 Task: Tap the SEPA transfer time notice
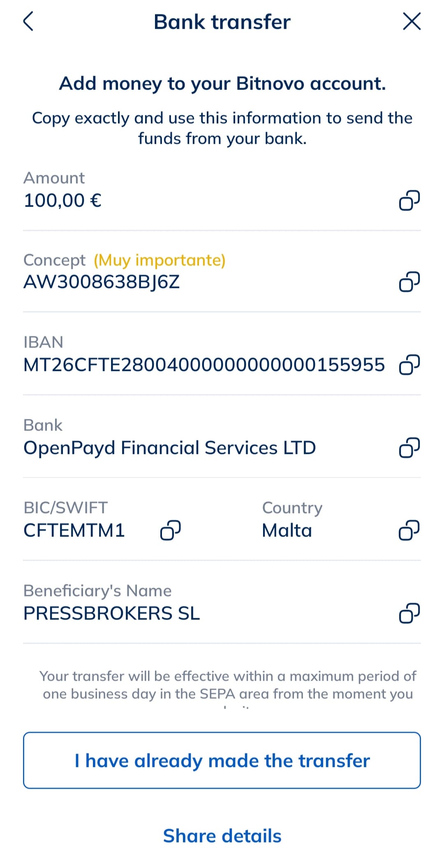tap(227, 685)
